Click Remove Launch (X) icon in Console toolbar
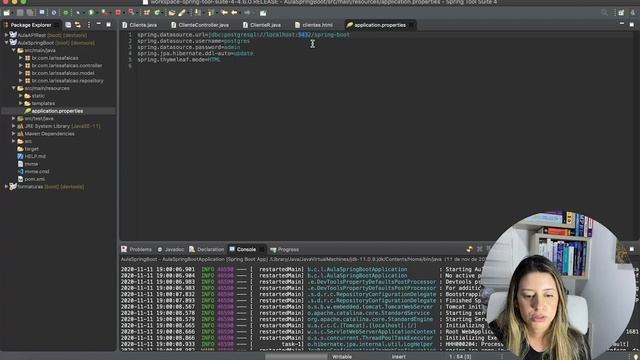Viewport: 640px width, 360px height. (x=480, y=249)
